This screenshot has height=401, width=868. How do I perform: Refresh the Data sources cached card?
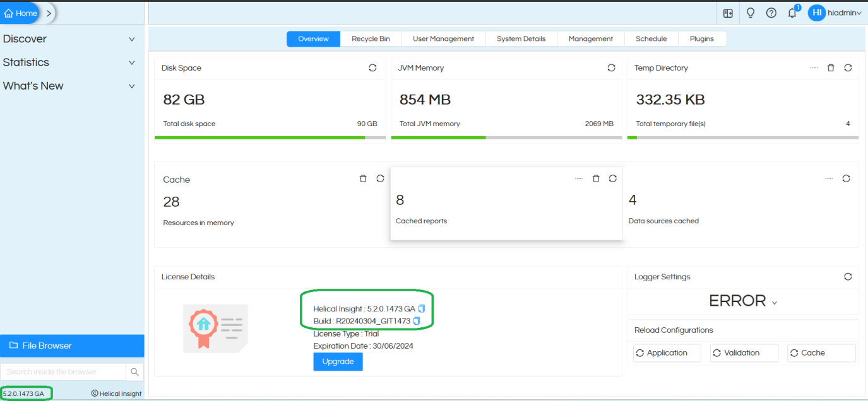847,179
